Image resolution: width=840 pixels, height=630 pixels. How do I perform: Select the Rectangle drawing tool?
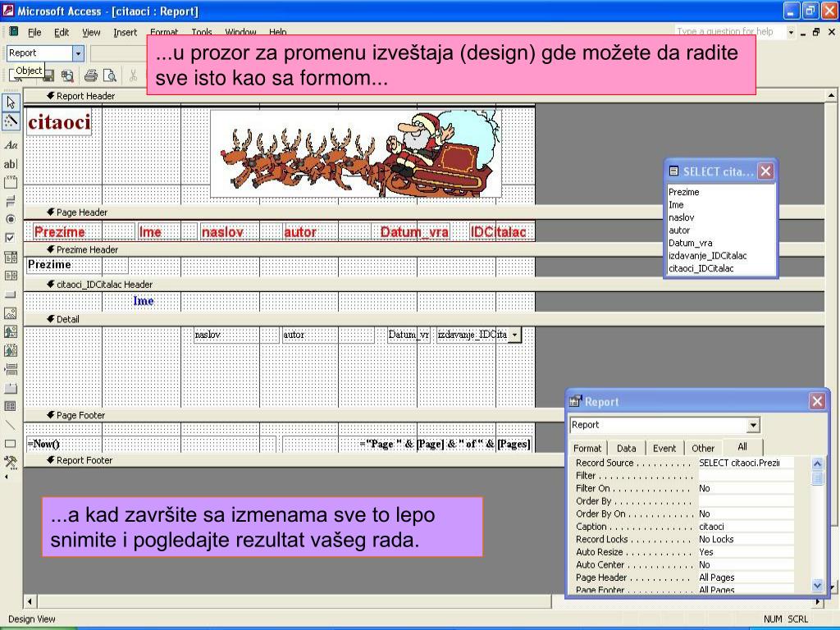(11, 444)
